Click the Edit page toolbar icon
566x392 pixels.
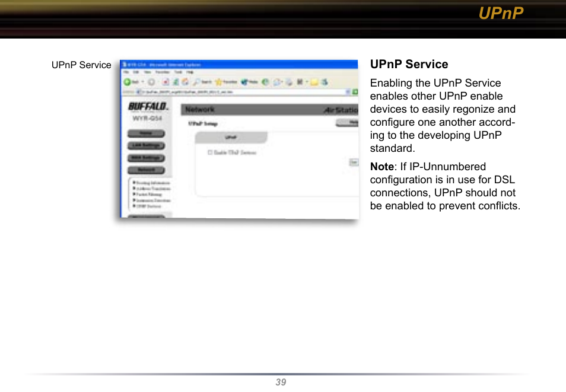coord(300,82)
